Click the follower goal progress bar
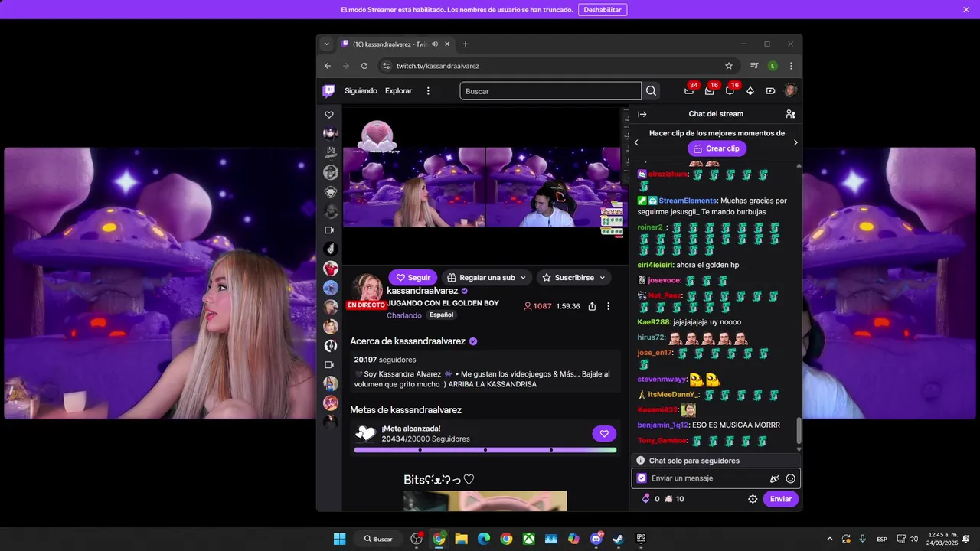This screenshot has height=551, width=980. tap(485, 450)
